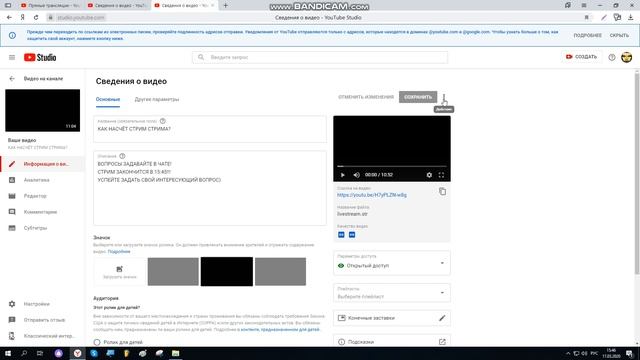Play the video preview
This screenshot has height=360, width=640.
(342, 175)
